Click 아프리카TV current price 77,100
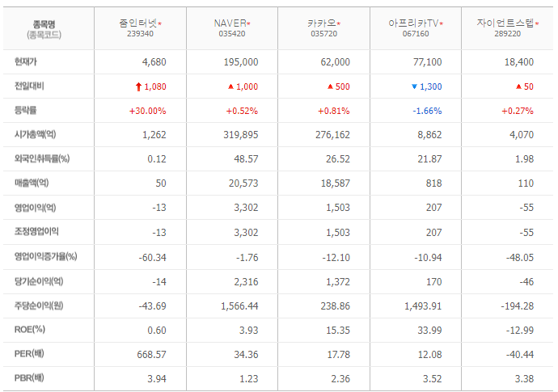 tap(427, 62)
